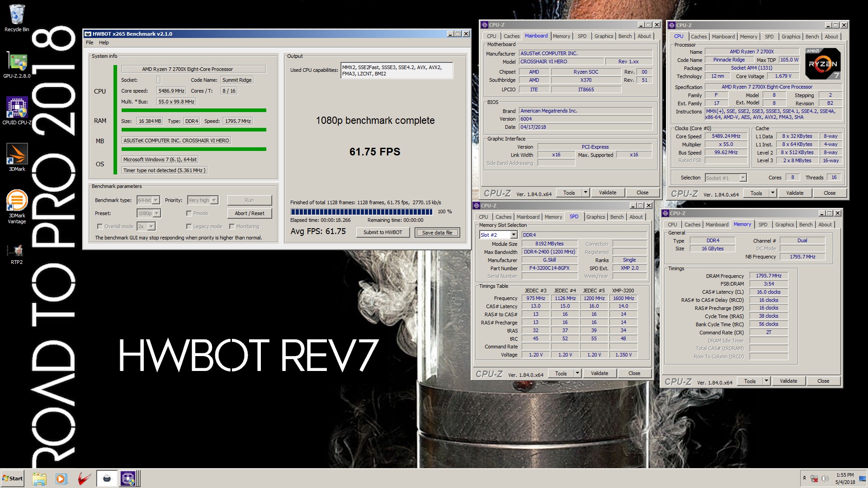The image size is (868, 488).
Task: Expand Tools dropdown arrow in Mainboard CPU-Z window
Action: click(x=585, y=192)
